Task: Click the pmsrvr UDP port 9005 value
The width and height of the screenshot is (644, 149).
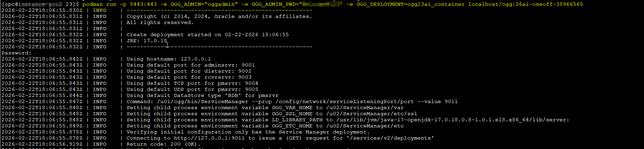Action: [251, 89]
